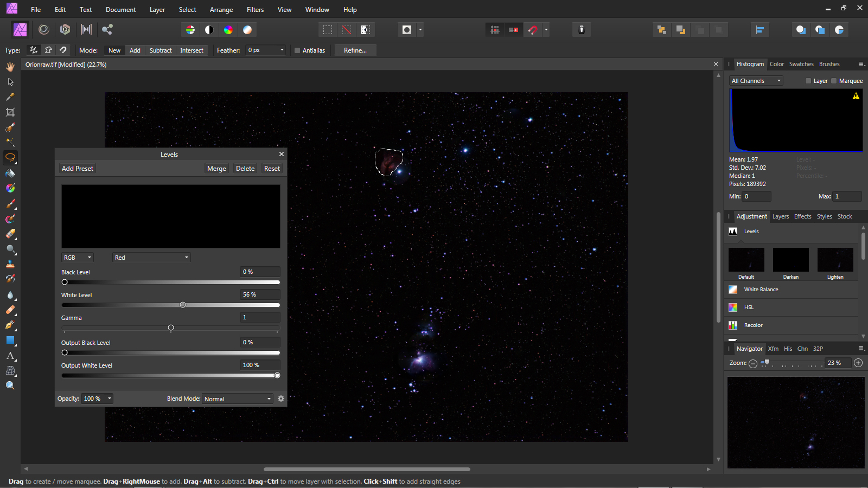Open the Filters menu
868x488 pixels.
[x=255, y=9]
